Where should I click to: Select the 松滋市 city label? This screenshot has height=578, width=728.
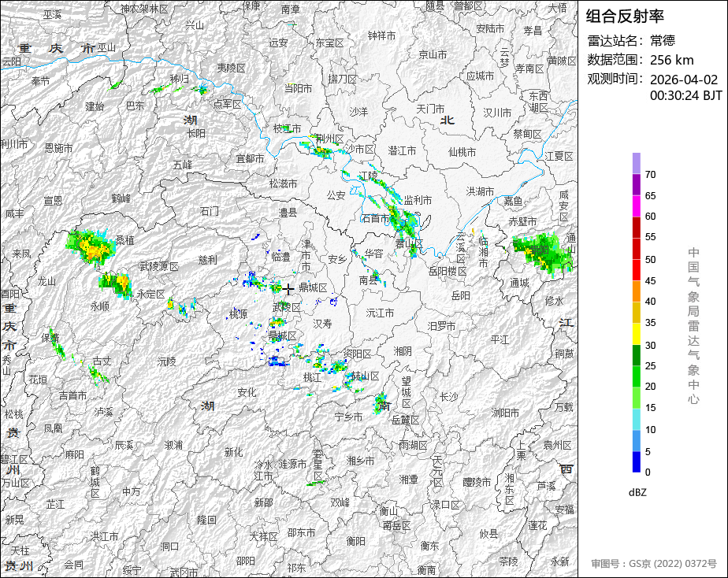pyautogui.click(x=283, y=183)
